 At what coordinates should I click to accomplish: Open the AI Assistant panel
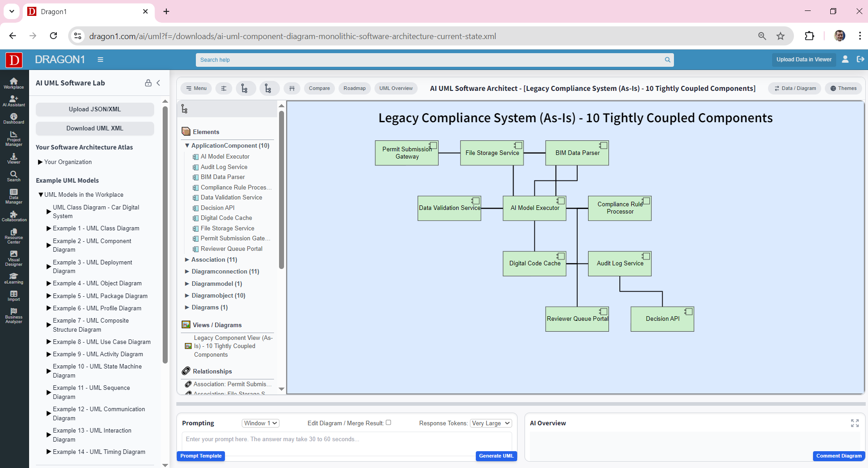coord(14,101)
